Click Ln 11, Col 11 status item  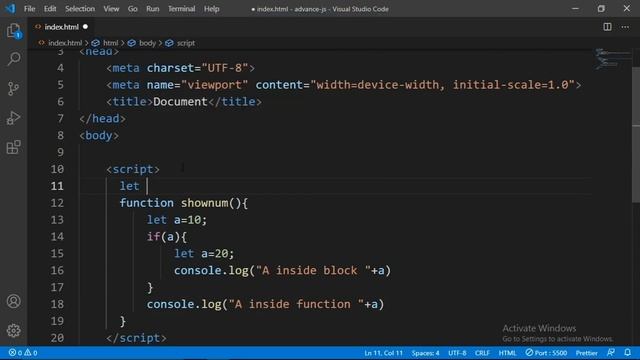(383, 353)
